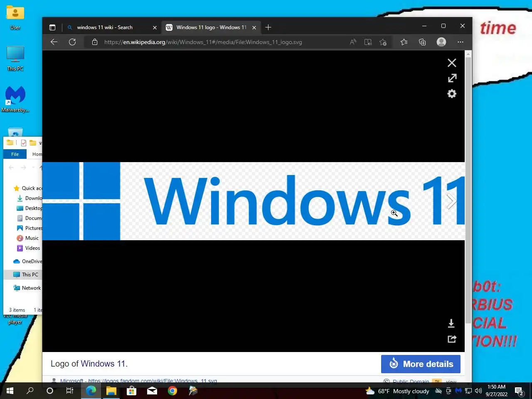Enter Immersive Reader view
Viewport: 532px width, 399px height.
coord(368,42)
